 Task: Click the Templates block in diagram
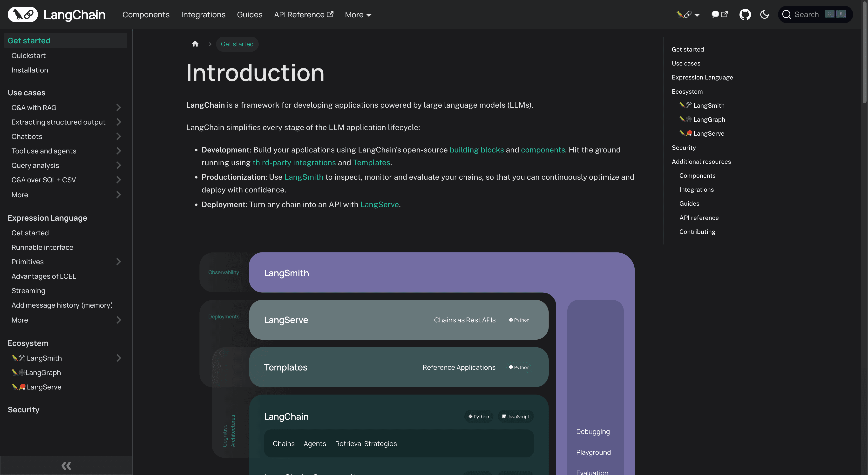399,367
